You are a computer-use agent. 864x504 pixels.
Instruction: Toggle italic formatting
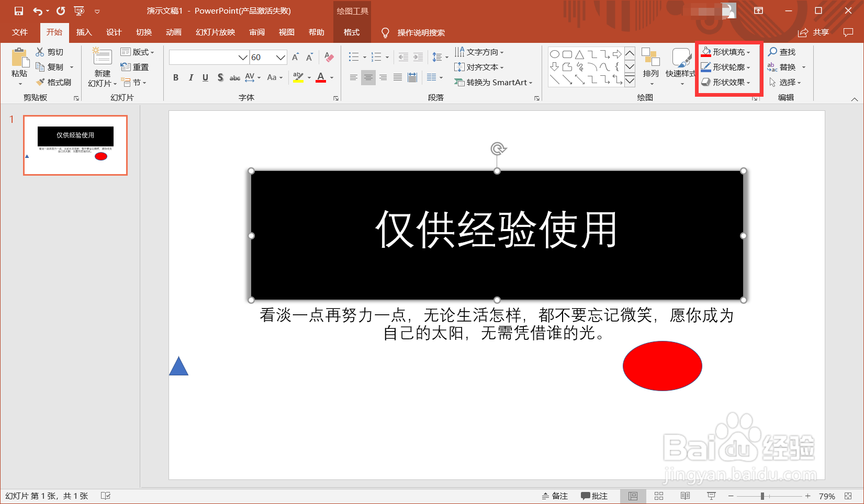(x=190, y=77)
